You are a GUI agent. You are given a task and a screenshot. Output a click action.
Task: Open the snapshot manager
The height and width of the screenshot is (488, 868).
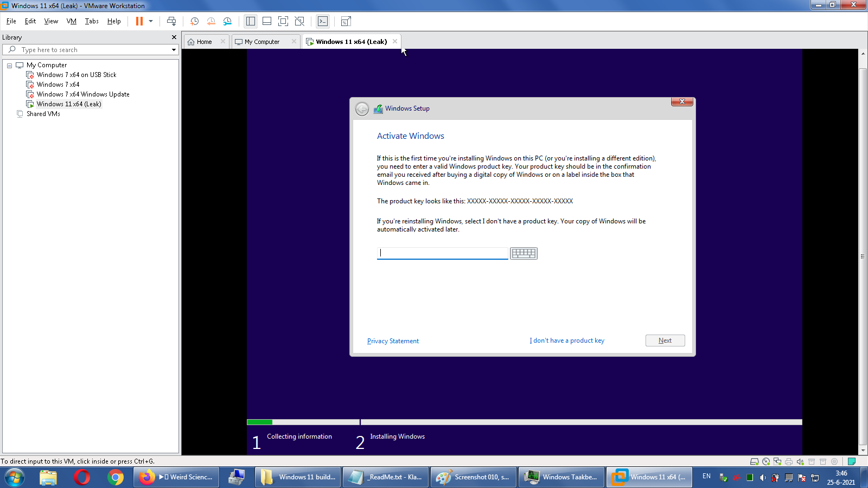[227, 21]
